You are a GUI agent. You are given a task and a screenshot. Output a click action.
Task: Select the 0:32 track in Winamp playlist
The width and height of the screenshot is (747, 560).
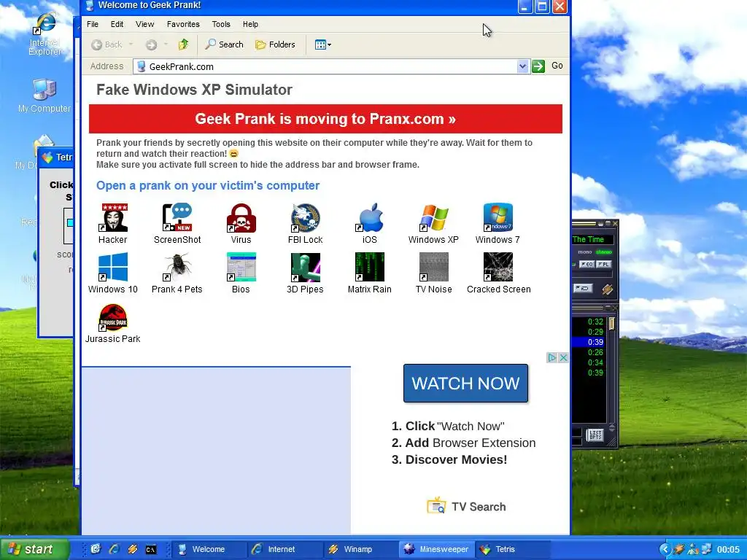pyautogui.click(x=595, y=322)
